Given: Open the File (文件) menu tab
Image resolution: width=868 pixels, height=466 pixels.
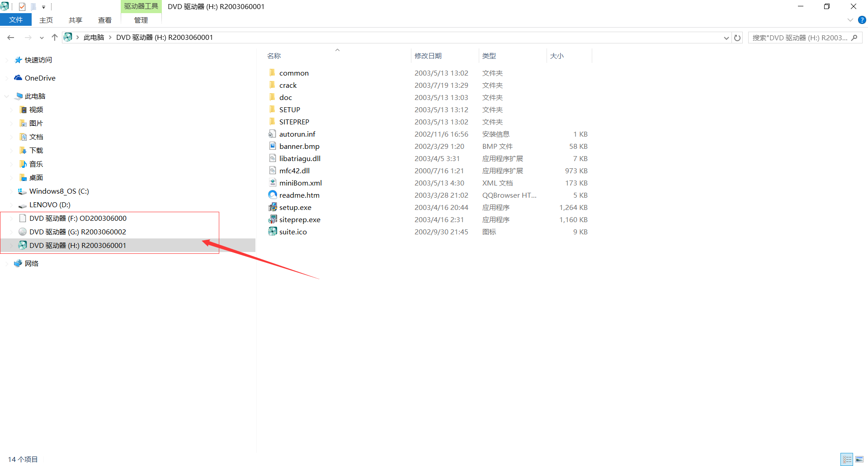Looking at the screenshot, I should tap(16, 20).
